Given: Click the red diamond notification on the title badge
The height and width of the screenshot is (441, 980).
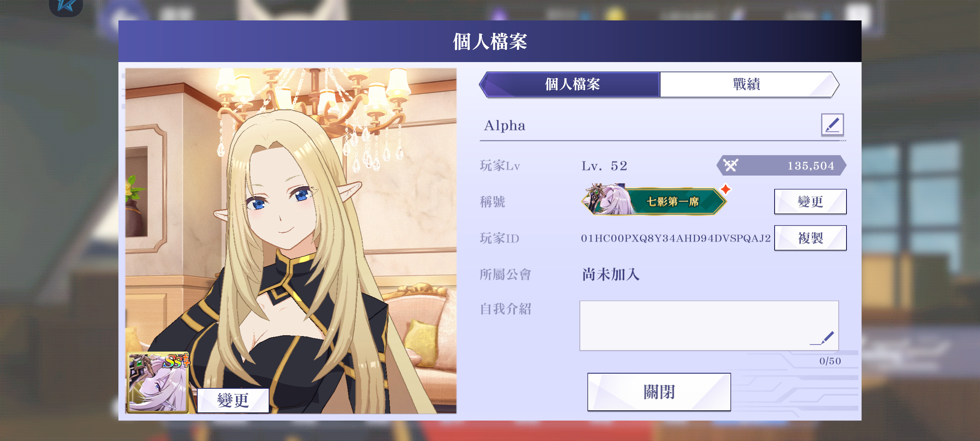Looking at the screenshot, I should pos(726,189).
